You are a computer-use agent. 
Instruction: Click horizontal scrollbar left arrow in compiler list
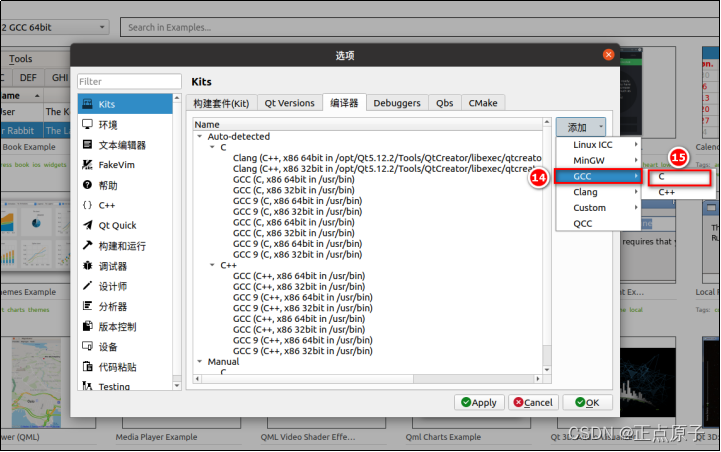198,379
